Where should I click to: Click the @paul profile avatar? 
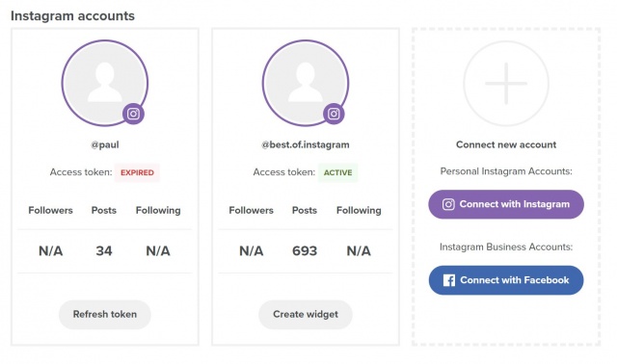tap(105, 83)
